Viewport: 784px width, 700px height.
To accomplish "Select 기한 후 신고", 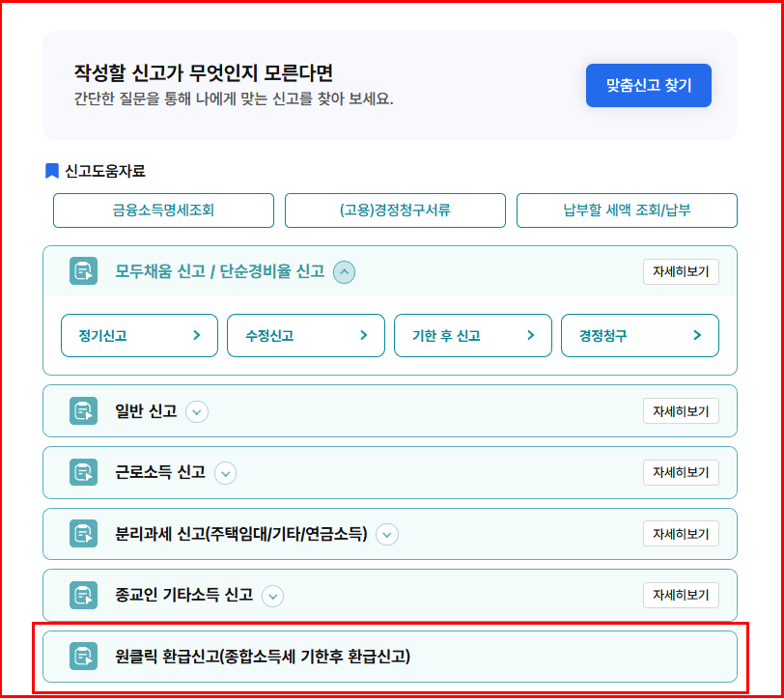I will (473, 335).
